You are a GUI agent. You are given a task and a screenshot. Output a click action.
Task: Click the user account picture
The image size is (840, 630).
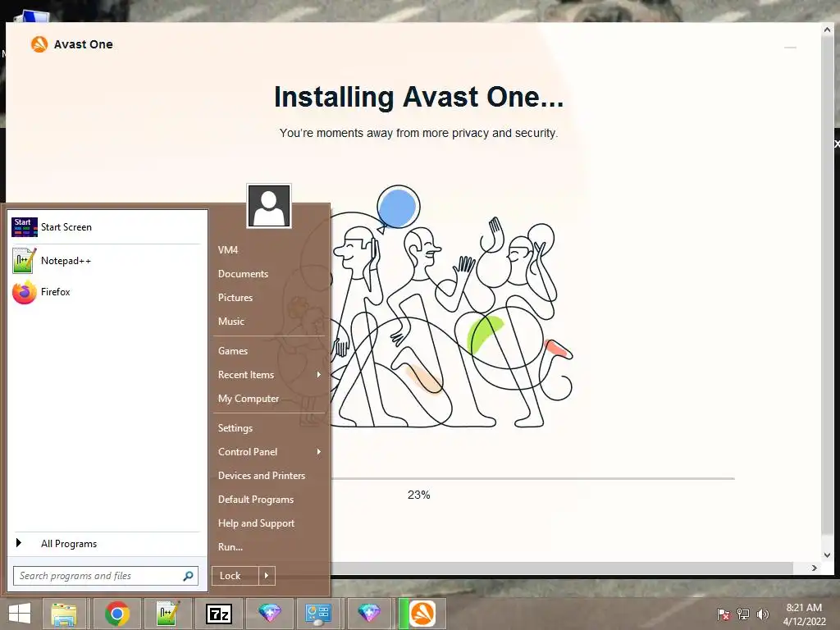point(269,206)
